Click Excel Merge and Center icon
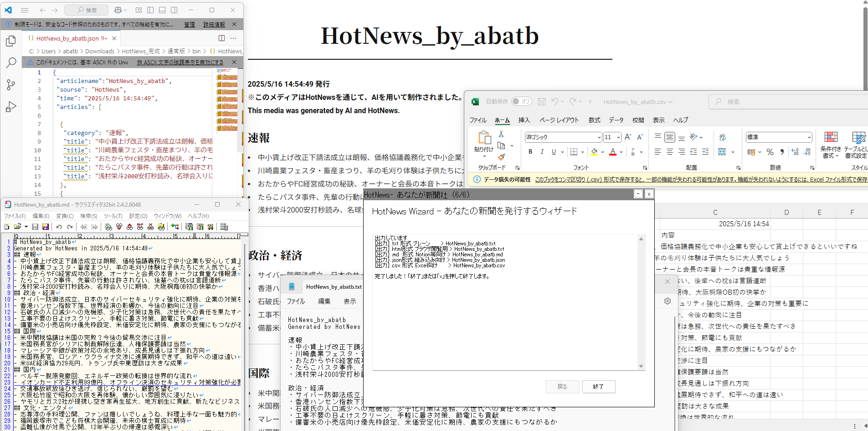 (x=722, y=151)
